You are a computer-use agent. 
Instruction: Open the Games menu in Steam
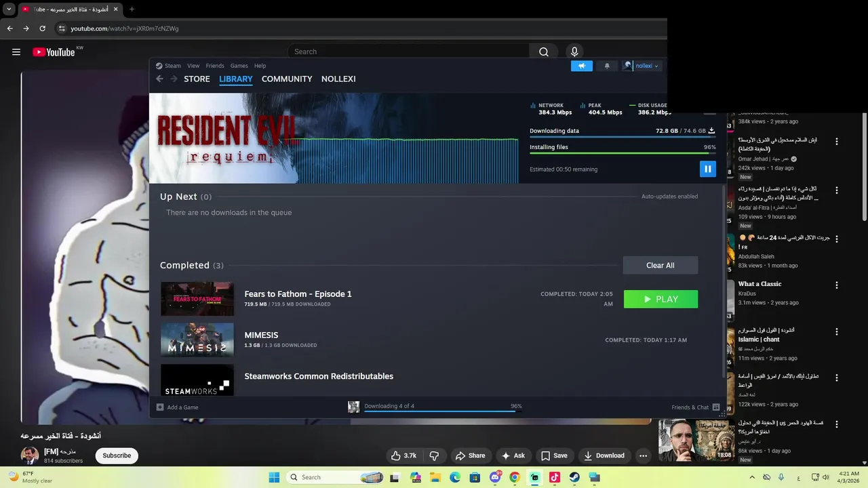tap(239, 66)
